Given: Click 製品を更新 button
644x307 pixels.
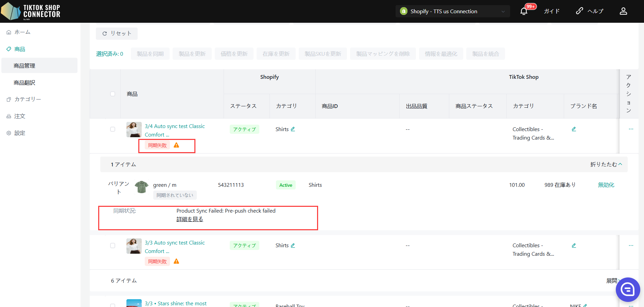Looking at the screenshot, I should pyautogui.click(x=192, y=54).
